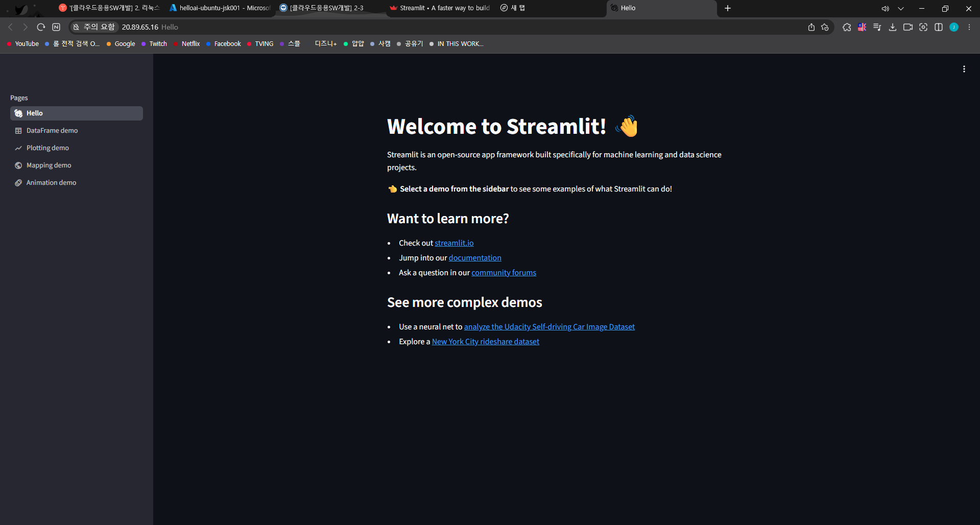Open the documentation link
Screen dimensions: 980x525
pos(475,258)
